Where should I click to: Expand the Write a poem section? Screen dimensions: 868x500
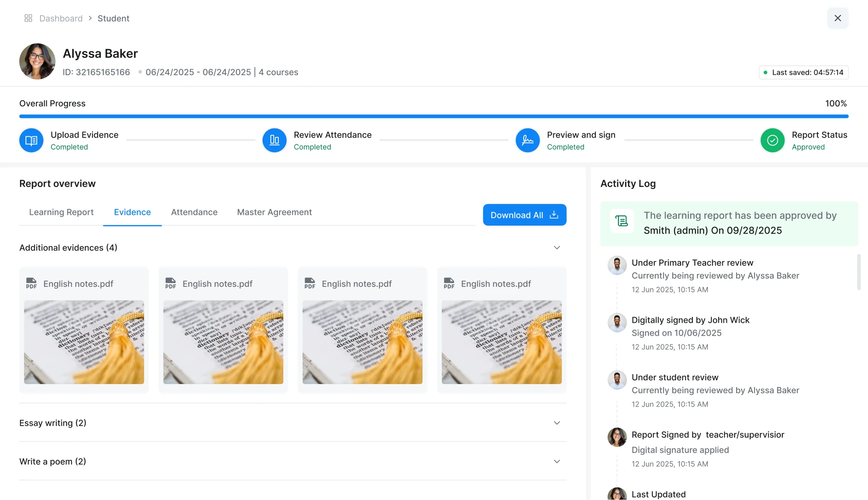pyautogui.click(x=557, y=461)
